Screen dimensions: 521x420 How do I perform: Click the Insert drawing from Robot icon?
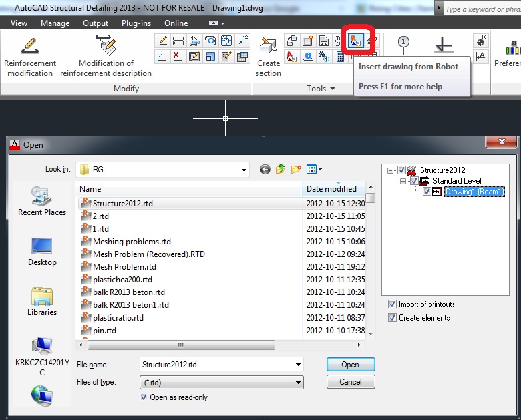tap(355, 41)
